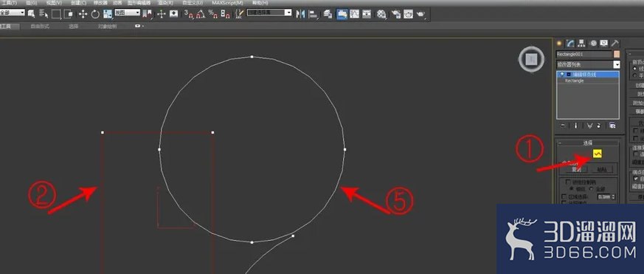
Task: Toggle the 3D Snaps icon
Action: point(189,14)
